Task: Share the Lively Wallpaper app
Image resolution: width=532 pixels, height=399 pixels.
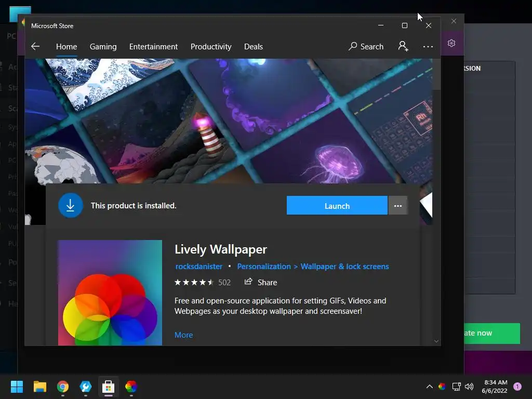Action: pos(261,282)
